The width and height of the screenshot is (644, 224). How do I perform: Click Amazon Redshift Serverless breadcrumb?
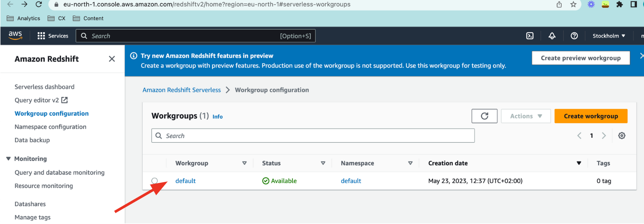coord(182,90)
